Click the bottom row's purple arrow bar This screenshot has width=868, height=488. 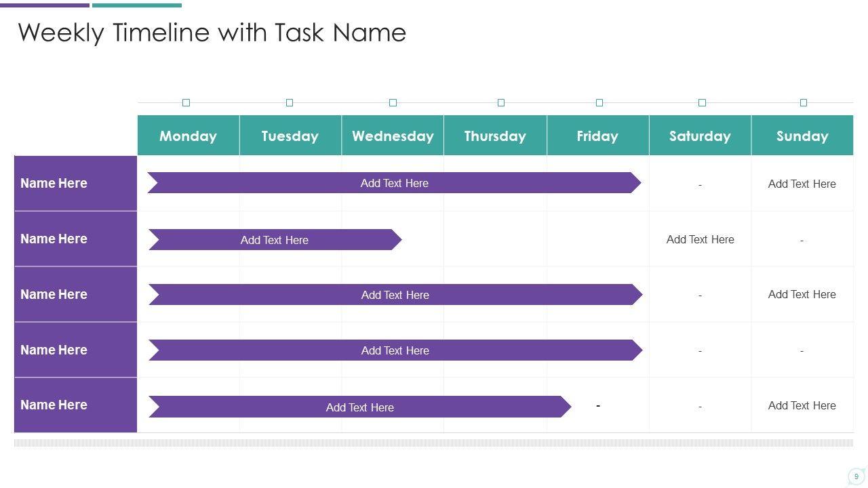(359, 407)
